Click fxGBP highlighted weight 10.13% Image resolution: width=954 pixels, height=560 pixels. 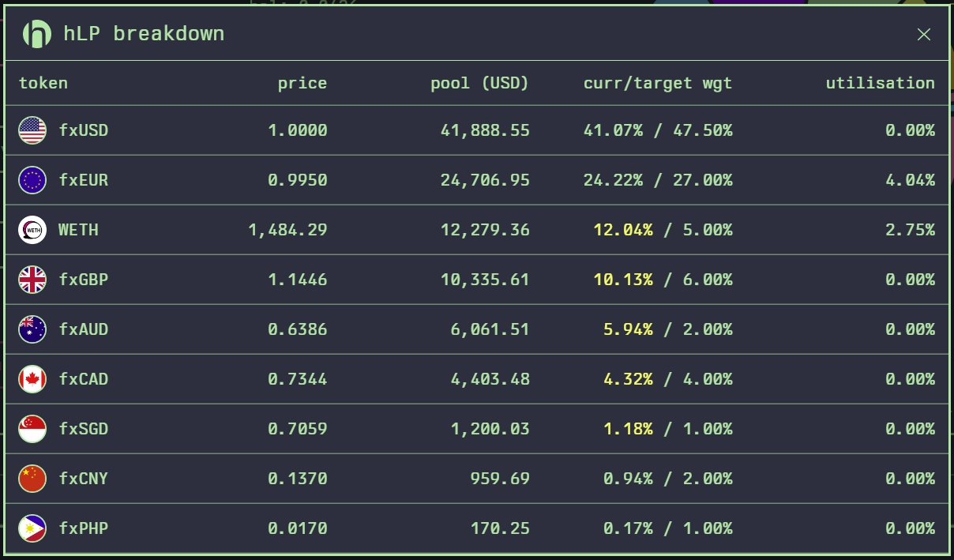point(622,280)
